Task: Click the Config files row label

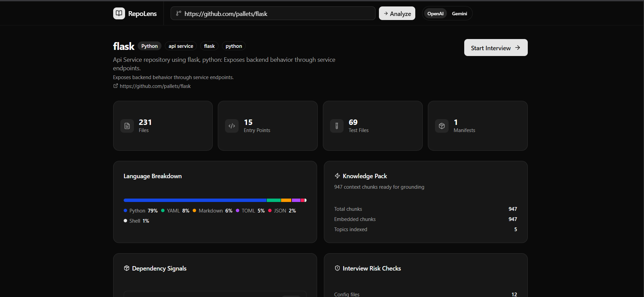Action: coord(347,294)
